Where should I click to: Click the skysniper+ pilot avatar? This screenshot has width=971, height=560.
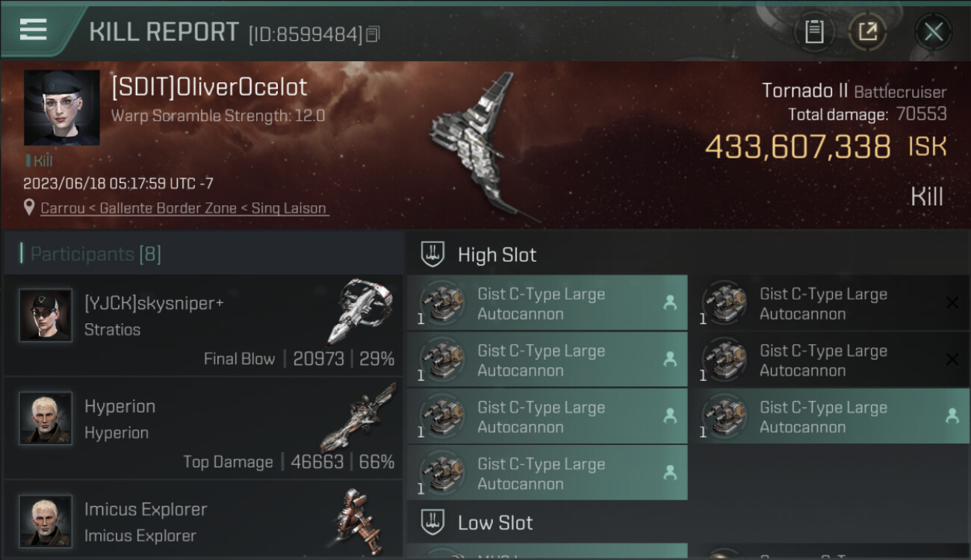coord(46,315)
